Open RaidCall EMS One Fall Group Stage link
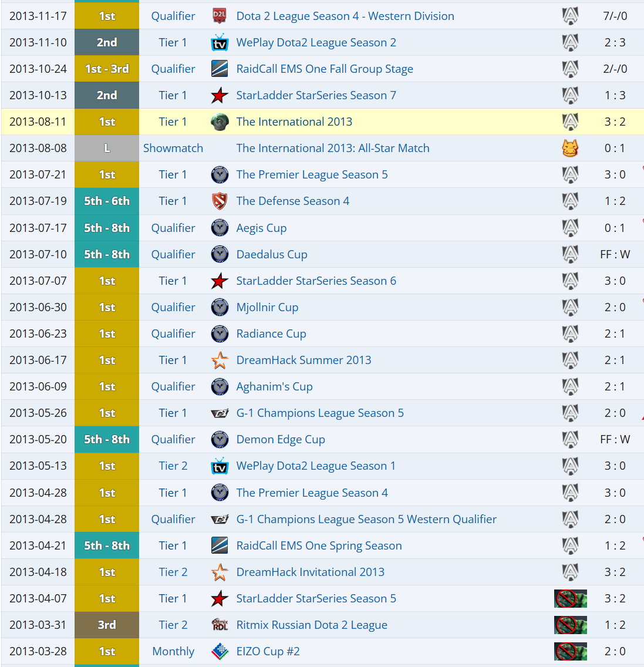 tap(325, 69)
